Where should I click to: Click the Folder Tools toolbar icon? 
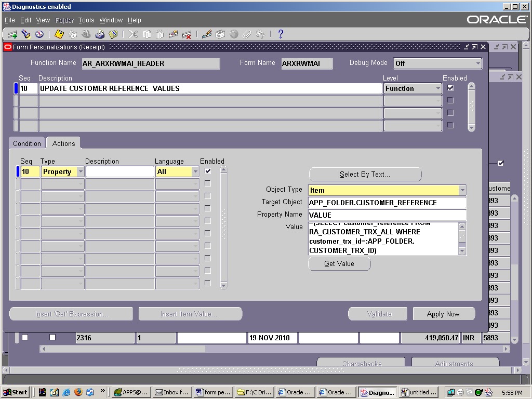pyautogui.click(x=260, y=34)
